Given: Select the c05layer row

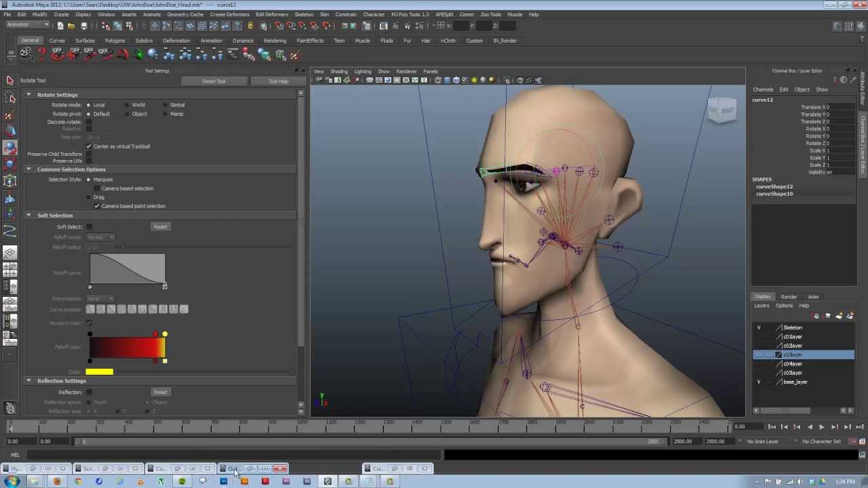Looking at the screenshot, I should point(804,373).
